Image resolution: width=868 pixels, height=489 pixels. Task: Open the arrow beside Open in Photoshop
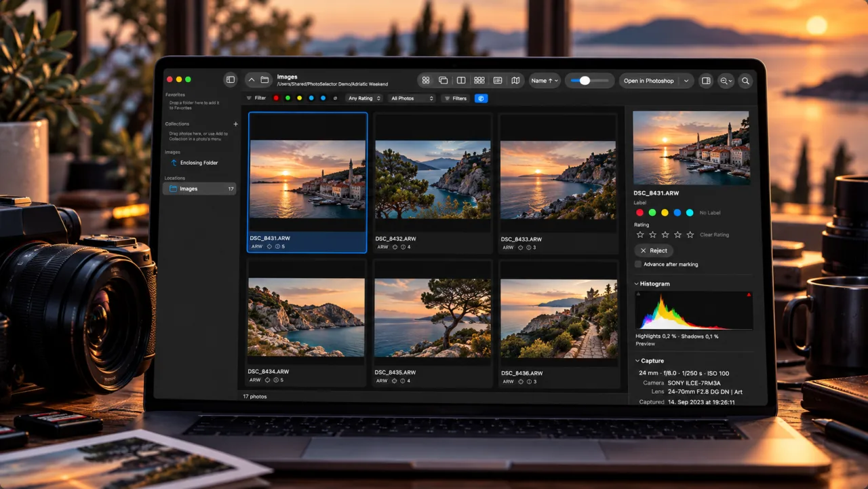[x=686, y=81]
